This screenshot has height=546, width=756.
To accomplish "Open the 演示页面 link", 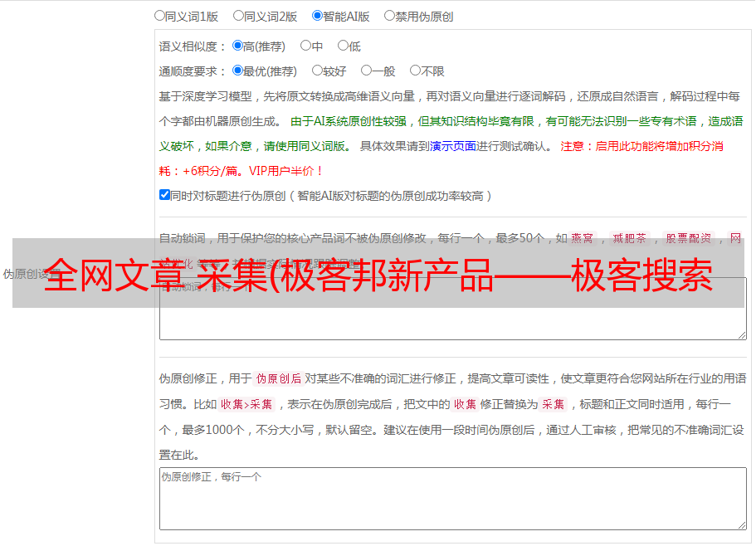I will (x=453, y=146).
